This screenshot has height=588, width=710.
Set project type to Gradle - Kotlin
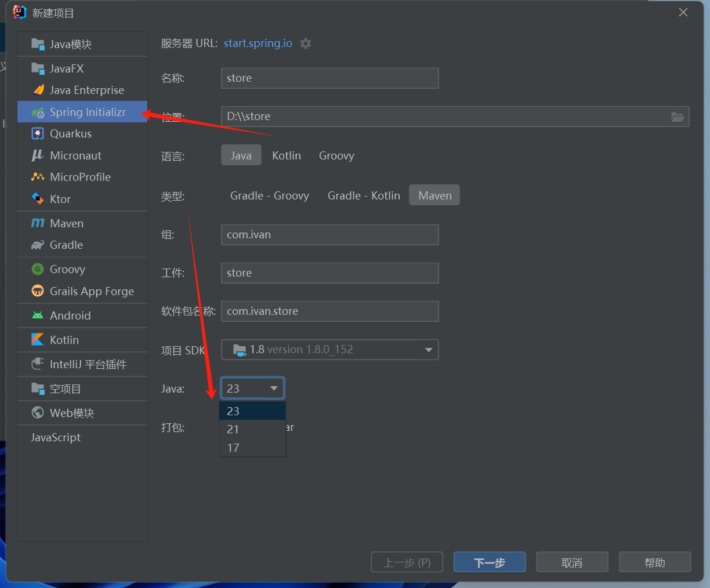(x=364, y=195)
